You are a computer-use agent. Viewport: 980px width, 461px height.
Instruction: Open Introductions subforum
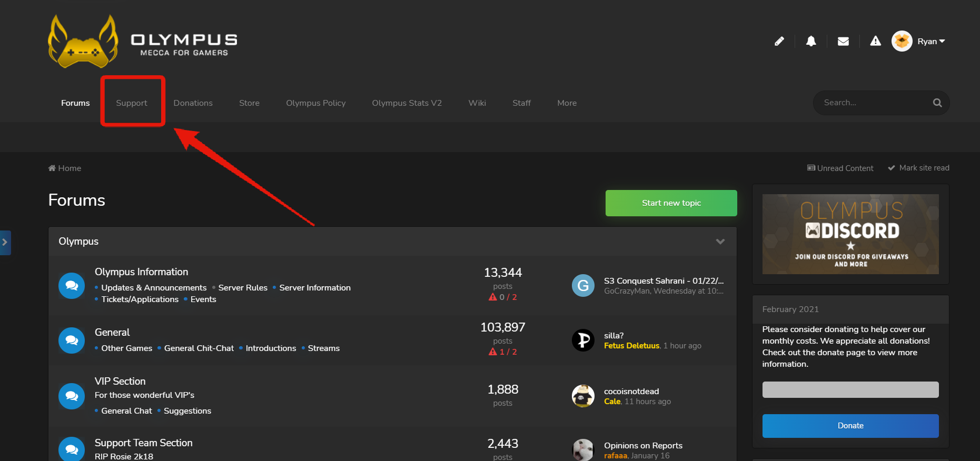click(271, 348)
